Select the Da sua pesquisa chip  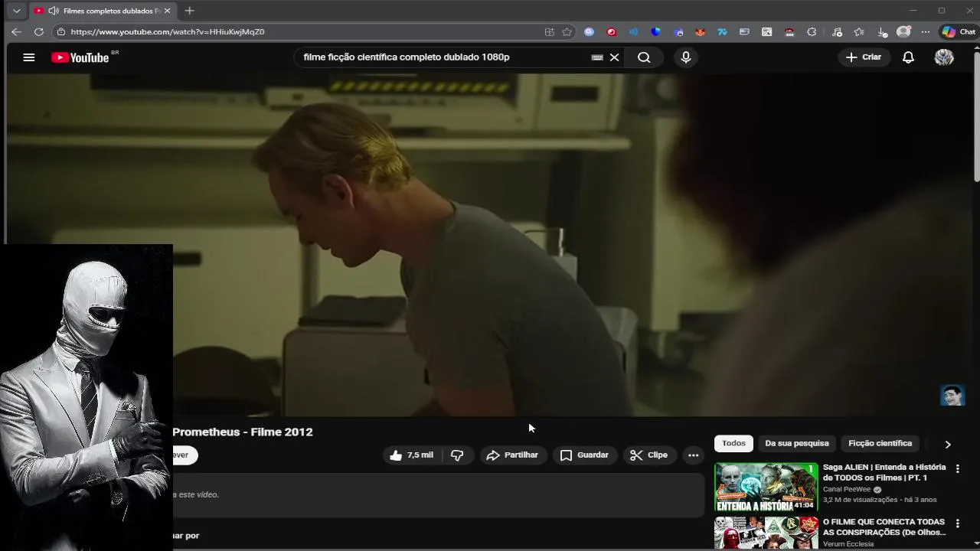(797, 444)
